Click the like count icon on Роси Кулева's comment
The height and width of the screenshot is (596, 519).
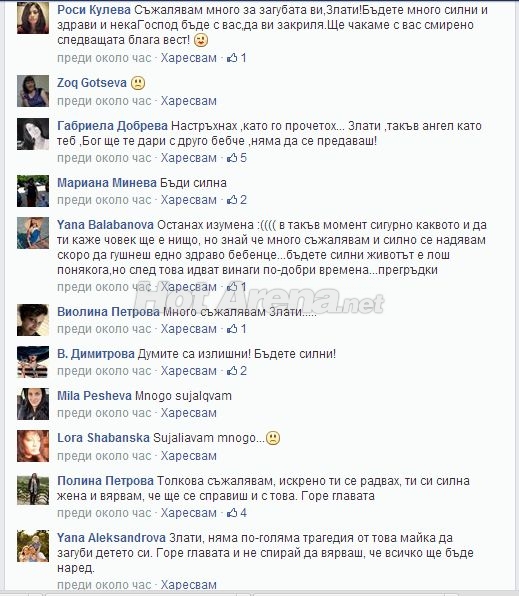(x=232, y=58)
